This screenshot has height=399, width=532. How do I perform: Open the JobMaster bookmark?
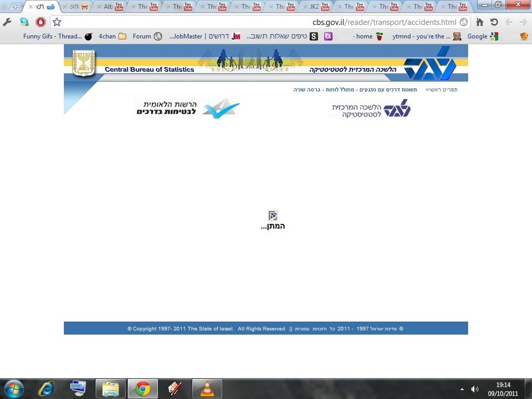pos(205,36)
